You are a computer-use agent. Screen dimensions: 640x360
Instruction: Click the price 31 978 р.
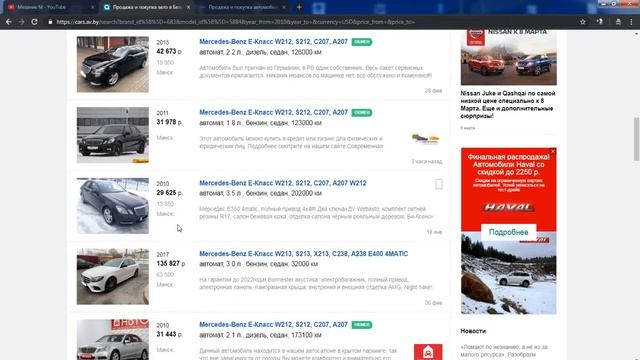point(169,122)
